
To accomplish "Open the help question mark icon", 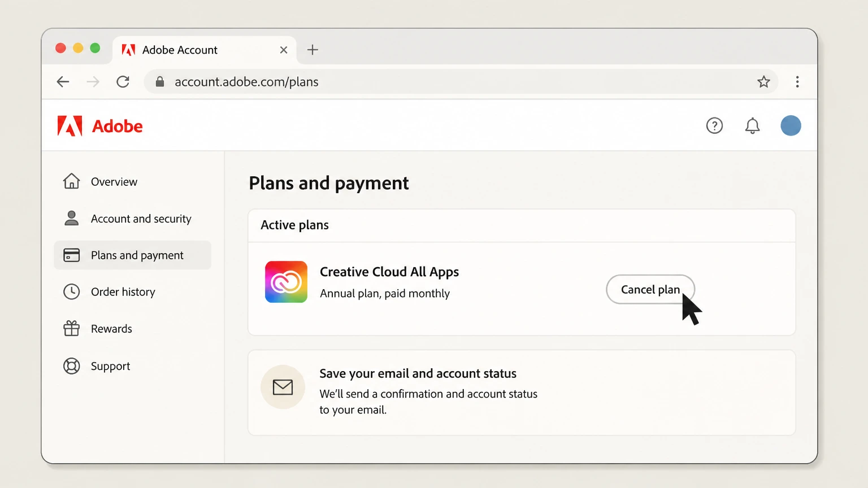I will pos(714,125).
